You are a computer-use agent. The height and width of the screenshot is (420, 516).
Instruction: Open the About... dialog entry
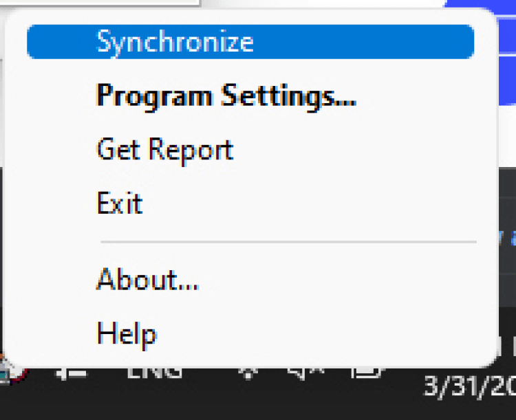[147, 279]
